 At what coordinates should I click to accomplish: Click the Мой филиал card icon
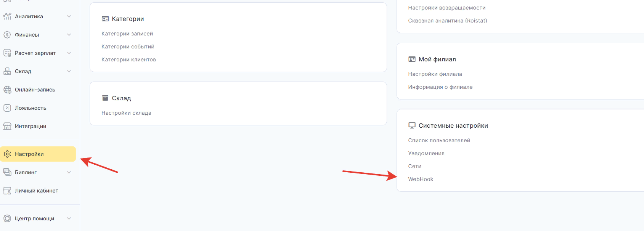(412, 59)
